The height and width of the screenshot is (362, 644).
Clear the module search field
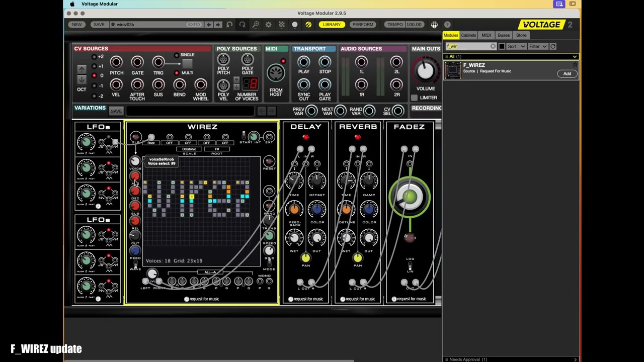[x=493, y=46]
